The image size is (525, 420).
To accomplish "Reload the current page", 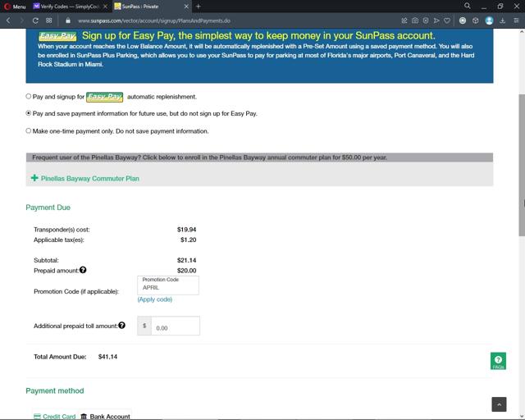I will pos(35,21).
